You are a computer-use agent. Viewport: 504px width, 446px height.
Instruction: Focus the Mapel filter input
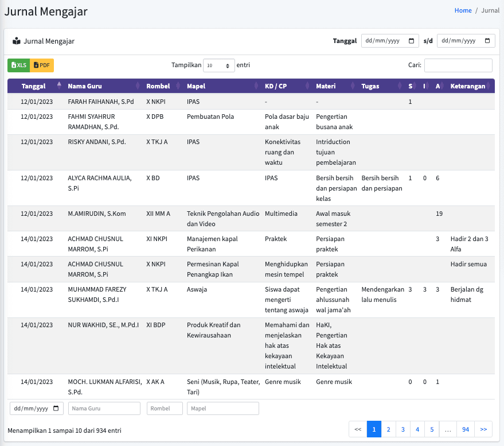[222, 408]
